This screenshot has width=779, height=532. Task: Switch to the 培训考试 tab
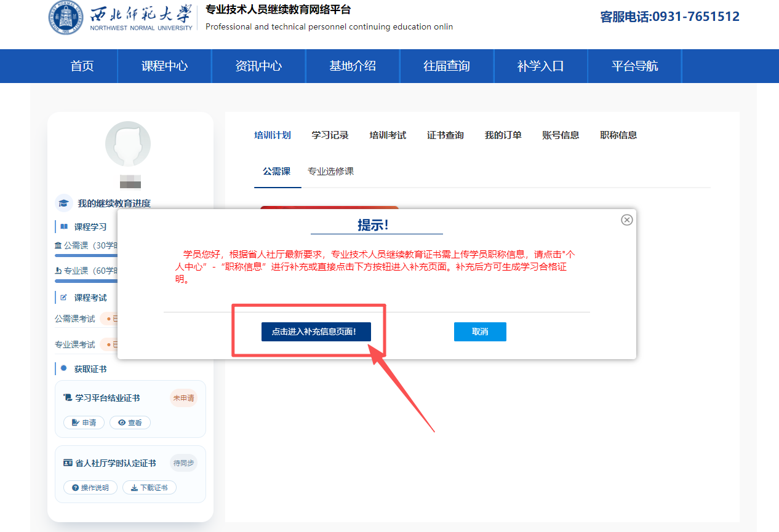(x=388, y=135)
